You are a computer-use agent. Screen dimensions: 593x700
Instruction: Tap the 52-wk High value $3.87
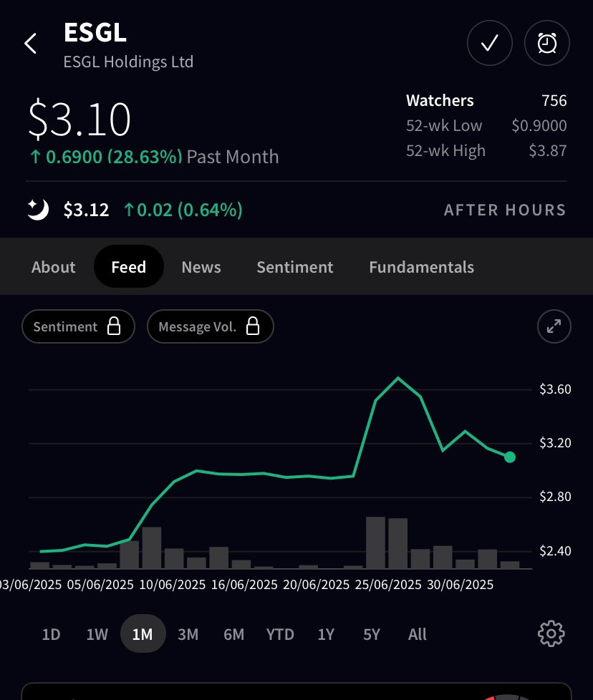[x=548, y=150]
